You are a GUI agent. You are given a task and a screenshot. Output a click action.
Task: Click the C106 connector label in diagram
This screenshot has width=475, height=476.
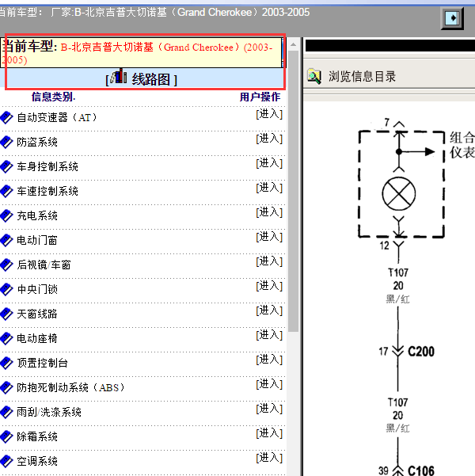(421, 470)
